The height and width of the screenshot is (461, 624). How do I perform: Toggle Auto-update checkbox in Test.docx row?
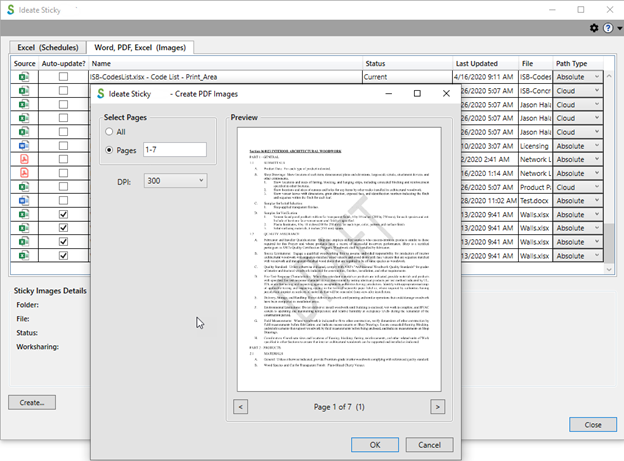pos(63,200)
